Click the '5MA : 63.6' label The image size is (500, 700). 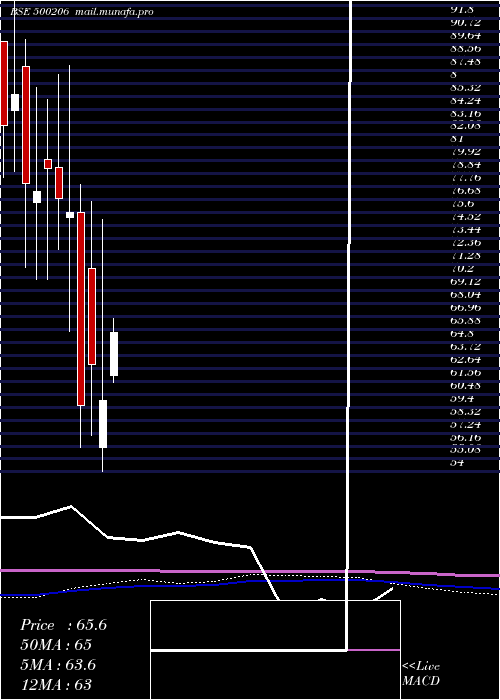click(x=58, y=665)
